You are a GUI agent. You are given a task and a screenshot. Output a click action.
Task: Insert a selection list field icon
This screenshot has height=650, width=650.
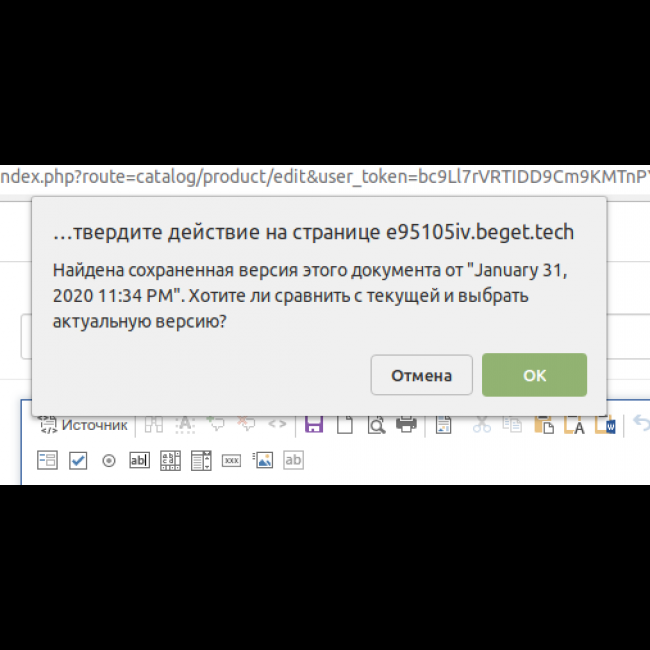tap(201, 460)
